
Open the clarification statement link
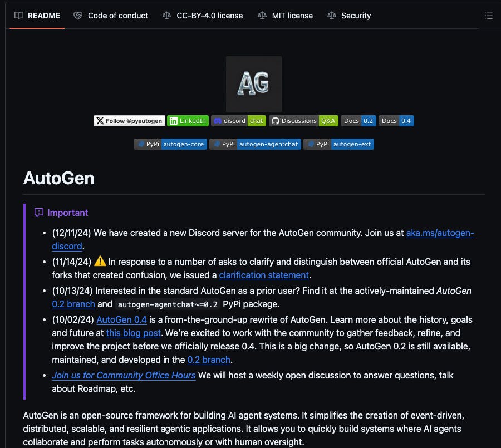pos(264,275)
